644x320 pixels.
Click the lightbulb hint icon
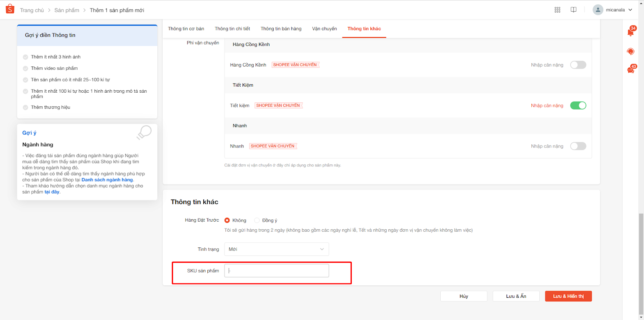click(x=144, y=132)
